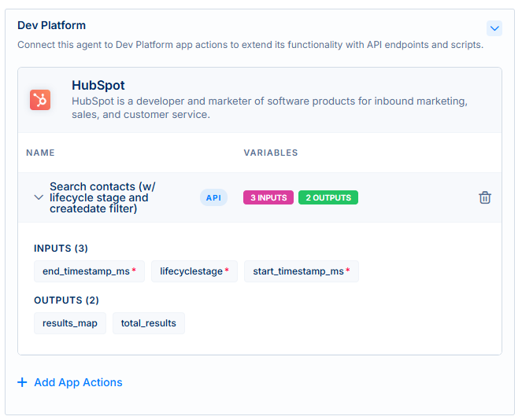Click the pink 3 INPUTS badge
522x420 pixels.
[268, 197]
